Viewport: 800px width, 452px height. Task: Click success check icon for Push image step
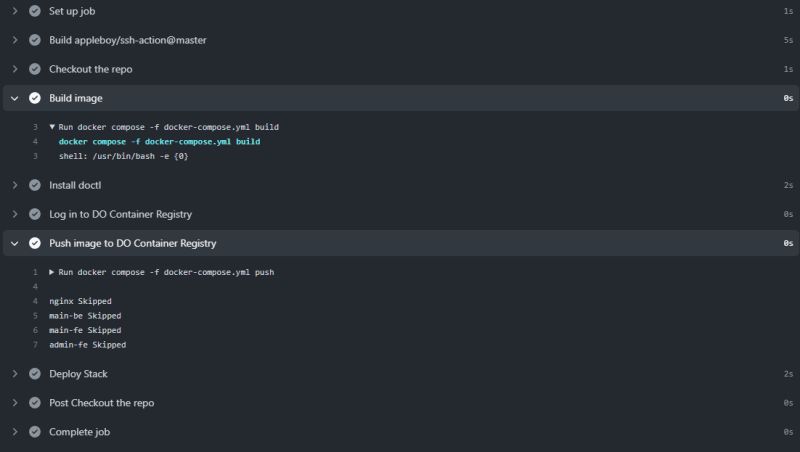(35, 243)
